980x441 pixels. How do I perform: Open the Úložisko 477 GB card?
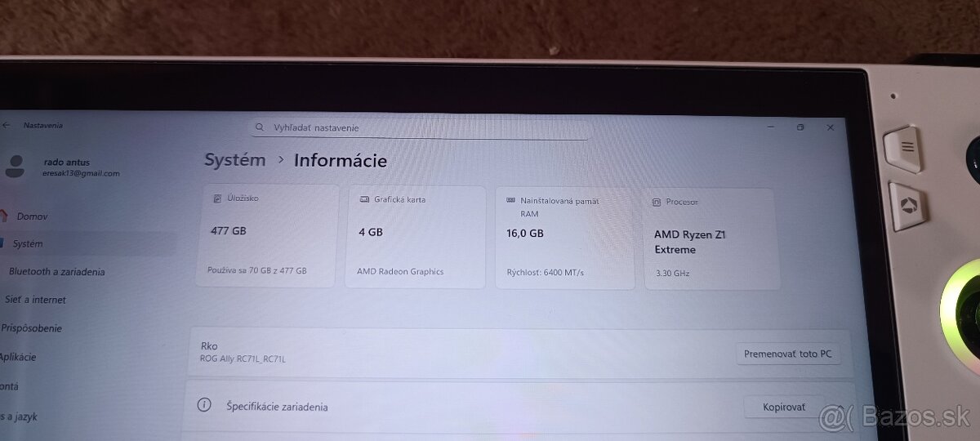tap(265, 235)
